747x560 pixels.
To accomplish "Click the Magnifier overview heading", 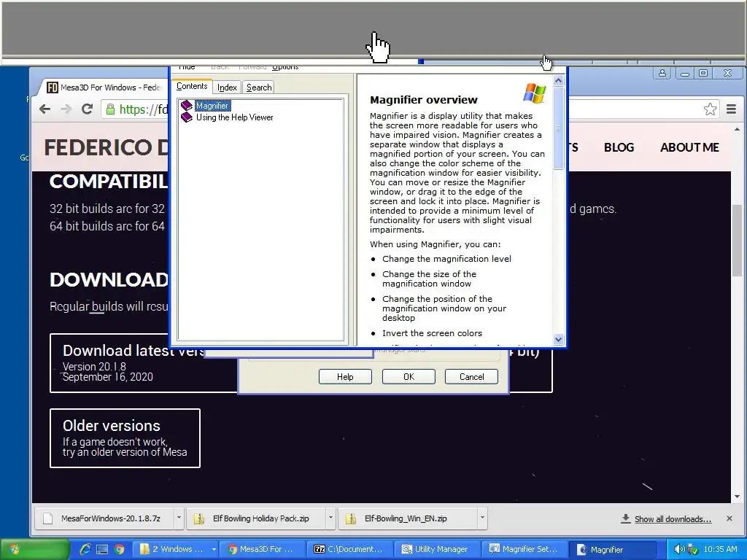I will [424, 100].
